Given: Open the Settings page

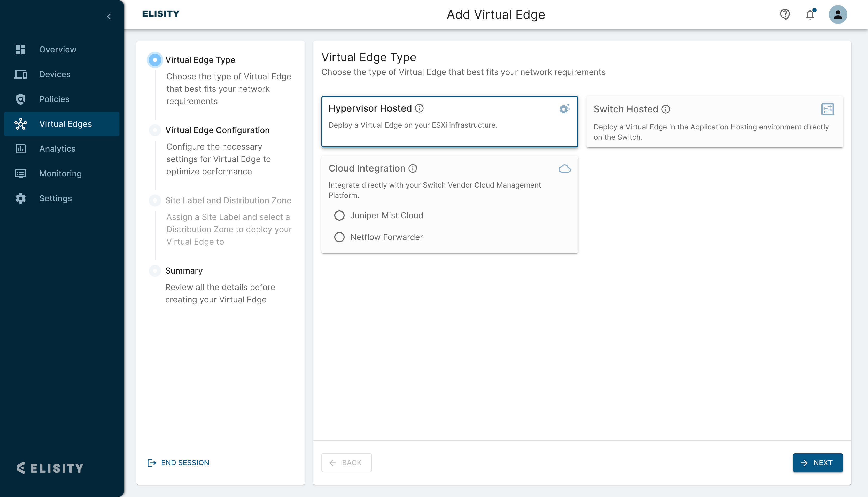Looking at the screenshot, I should click(x=61, y=198).
